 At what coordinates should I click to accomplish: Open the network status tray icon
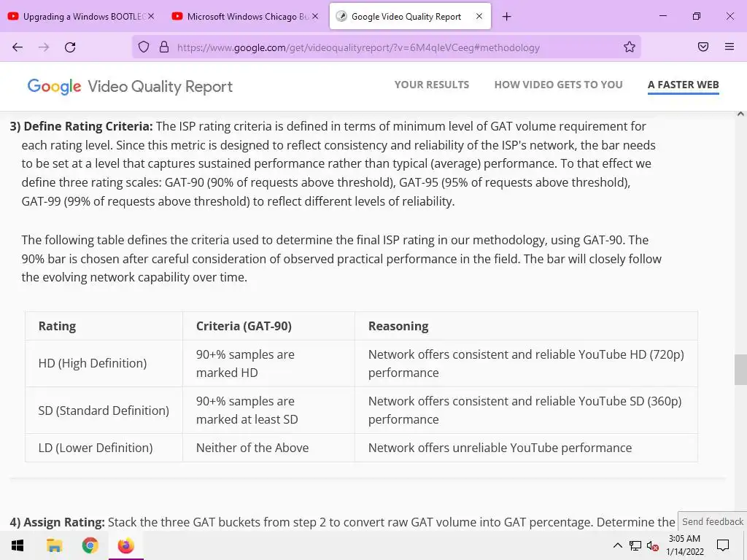(x=635, y=545)
